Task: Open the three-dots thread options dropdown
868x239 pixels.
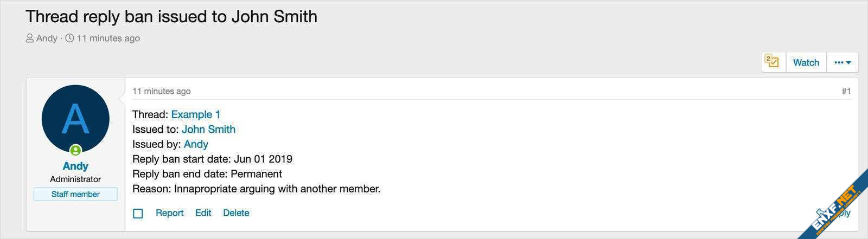Action: [x=843, y=62]
